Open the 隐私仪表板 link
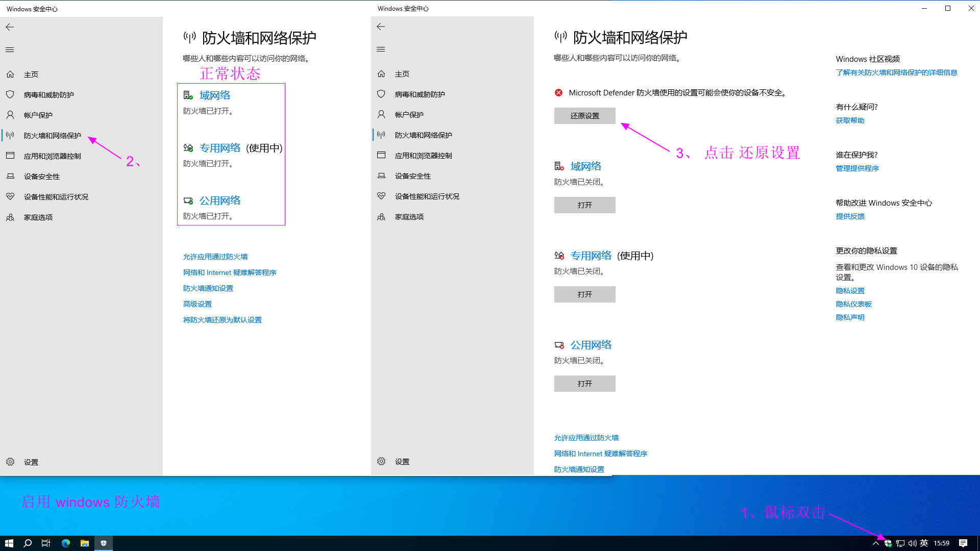This screenshot has height=551, width=980. (853, 304)
